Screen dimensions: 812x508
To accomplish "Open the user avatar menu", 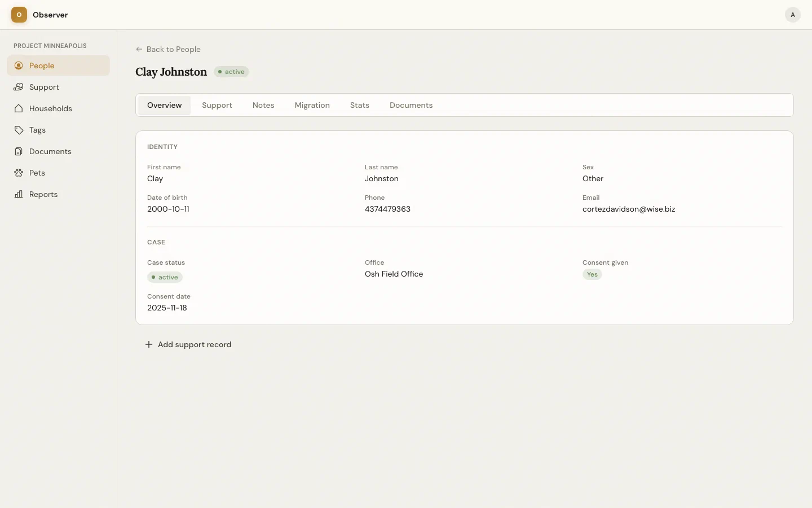I will (x=792, y=15).
